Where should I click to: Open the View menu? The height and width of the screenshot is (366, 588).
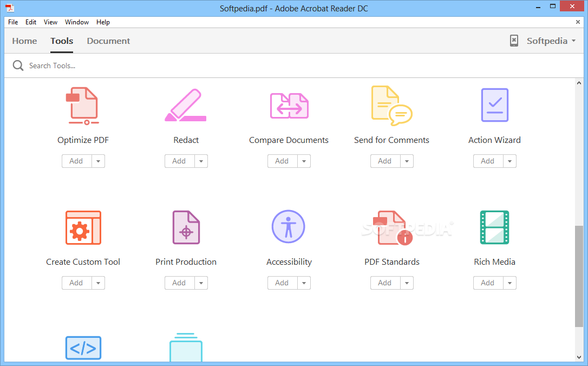pos(51,22)
